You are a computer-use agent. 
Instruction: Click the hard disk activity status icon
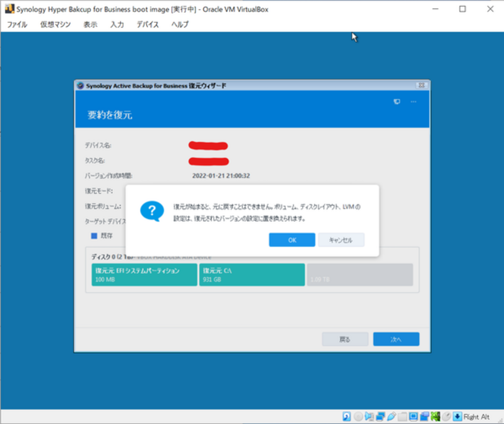(x=347, y=417)
